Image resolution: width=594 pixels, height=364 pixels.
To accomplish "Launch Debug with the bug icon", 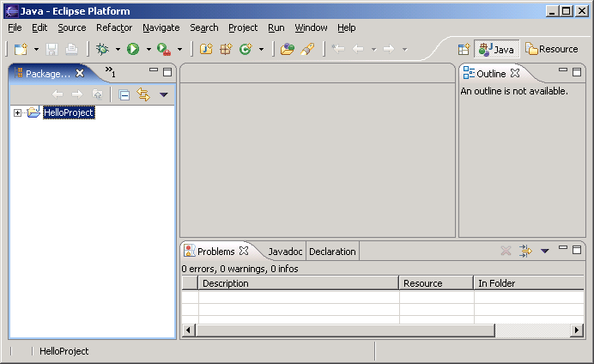I will (102, 49).
